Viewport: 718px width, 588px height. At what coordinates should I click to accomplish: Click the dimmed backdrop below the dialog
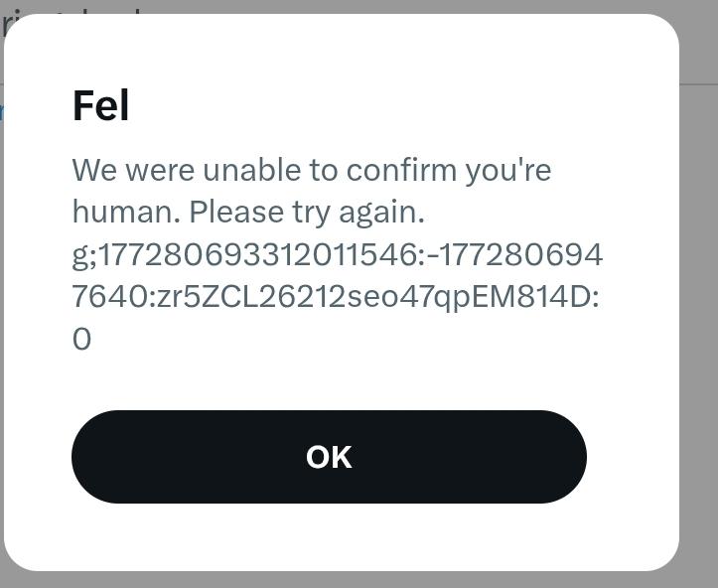click(358, 580)
